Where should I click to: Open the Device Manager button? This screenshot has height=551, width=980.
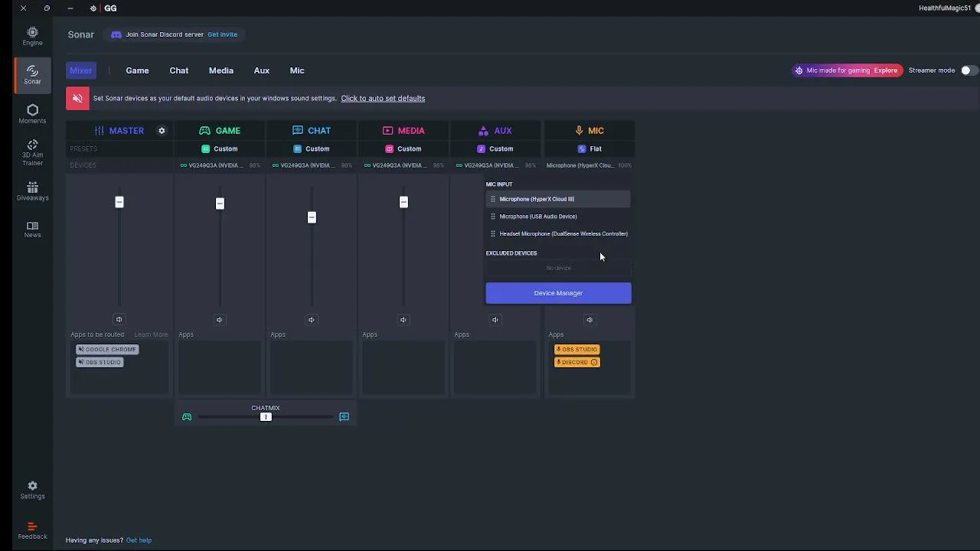coord(558,293)
